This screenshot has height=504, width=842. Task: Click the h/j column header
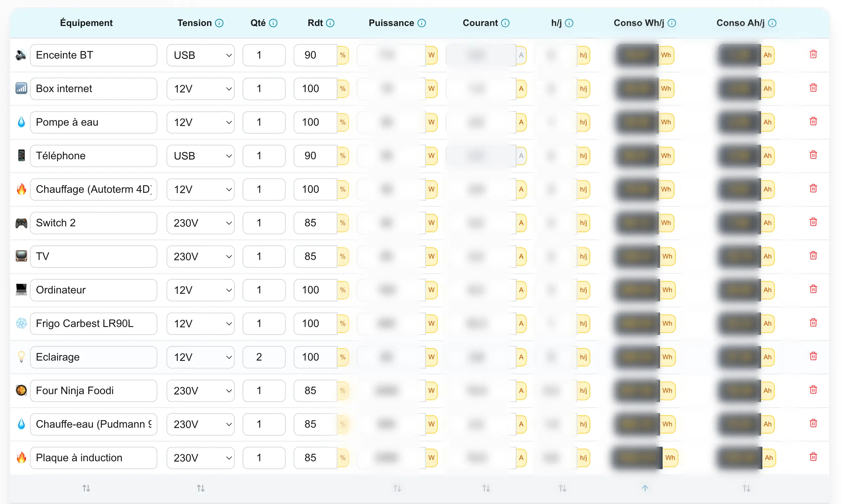coord(556,23)
